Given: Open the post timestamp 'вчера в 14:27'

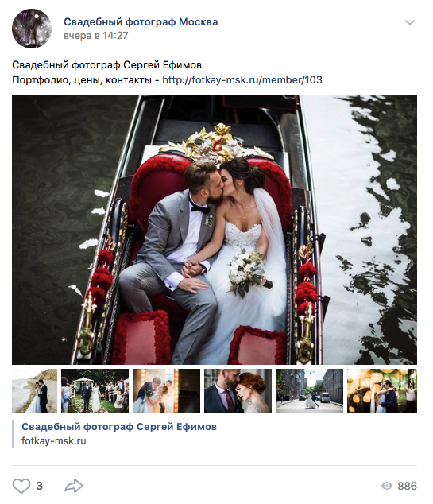Looking at the screenshot, I should pyautogui.click(x=95, y=35).
